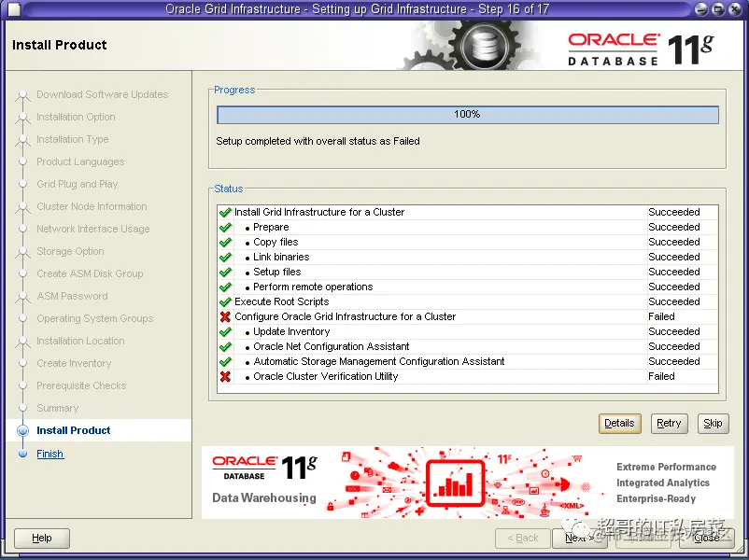Select the Oracle Cluster Verification Utility row text
This screenshot has height=560, width=749.
point(325,376)
